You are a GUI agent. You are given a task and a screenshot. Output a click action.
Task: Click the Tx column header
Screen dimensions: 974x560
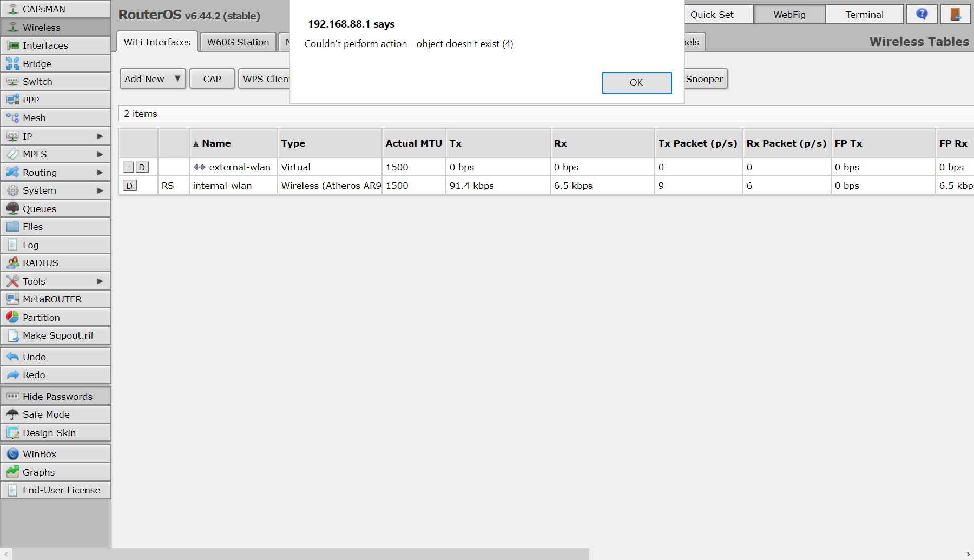[498, 143]
